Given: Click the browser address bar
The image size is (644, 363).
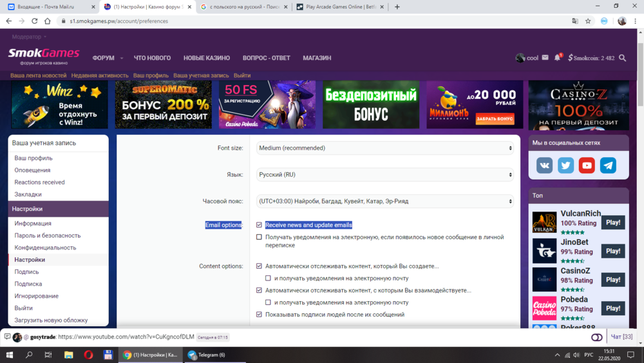Looking at the screenshot, I should [x=312, y=21].
